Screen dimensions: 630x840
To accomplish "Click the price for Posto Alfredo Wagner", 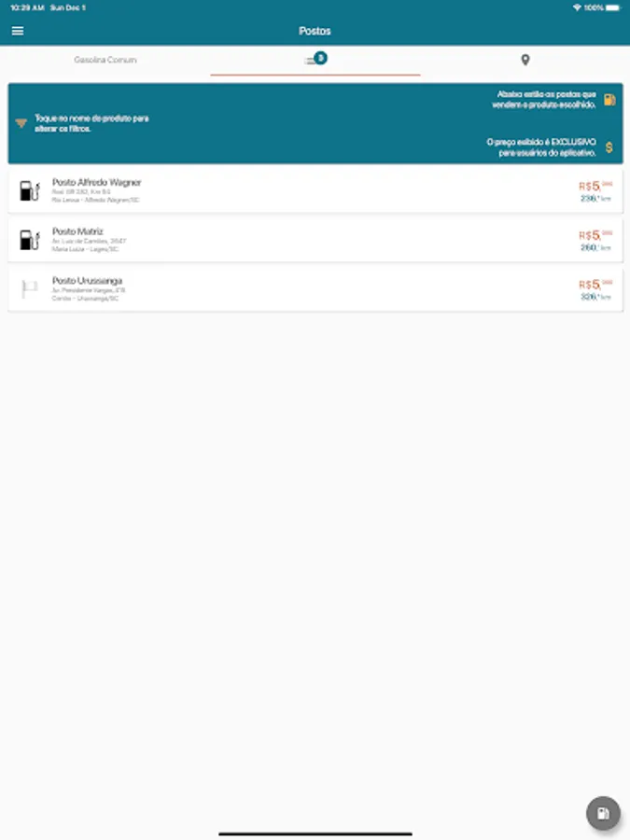I will (x=595, y=186).
